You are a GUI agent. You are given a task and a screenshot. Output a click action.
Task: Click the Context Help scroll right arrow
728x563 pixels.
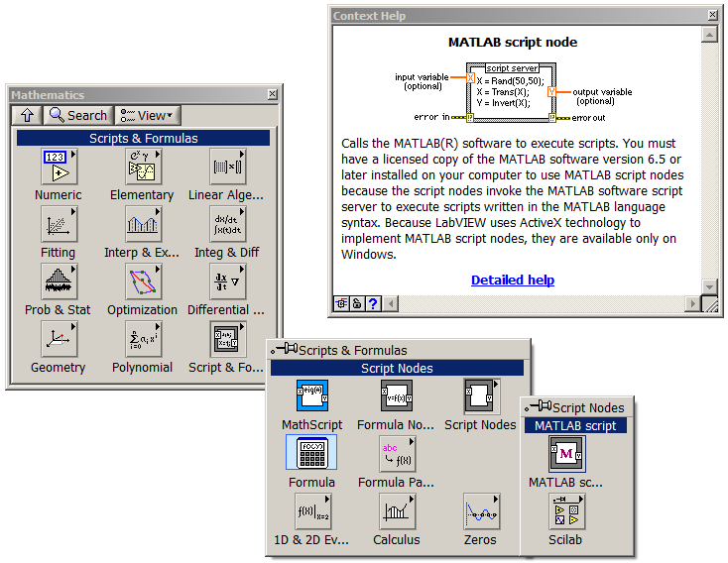point(692,303)
